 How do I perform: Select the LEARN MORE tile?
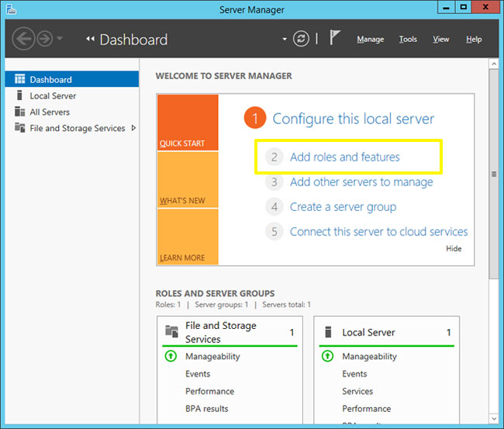[x=188, y=237]
